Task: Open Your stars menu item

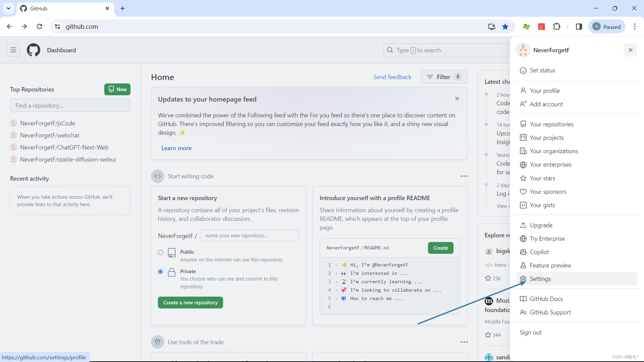Action: pyautogui.click(x=577, y=178)
